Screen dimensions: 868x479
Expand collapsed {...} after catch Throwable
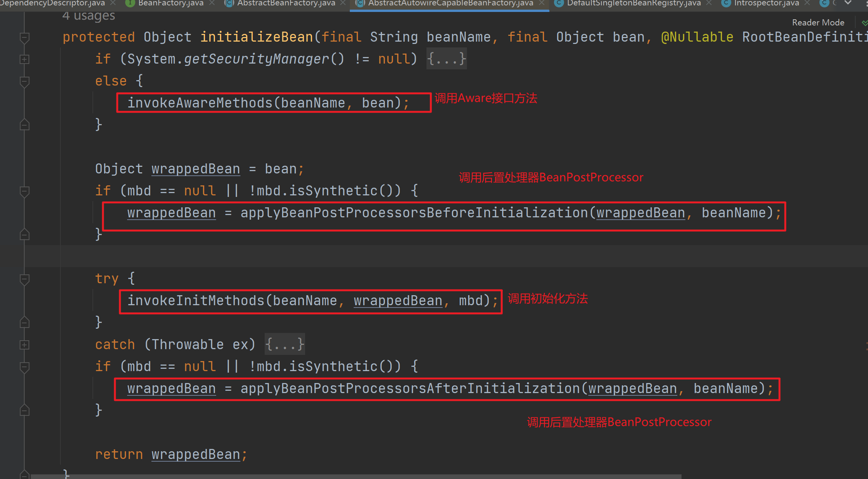[x=285, y=345]
